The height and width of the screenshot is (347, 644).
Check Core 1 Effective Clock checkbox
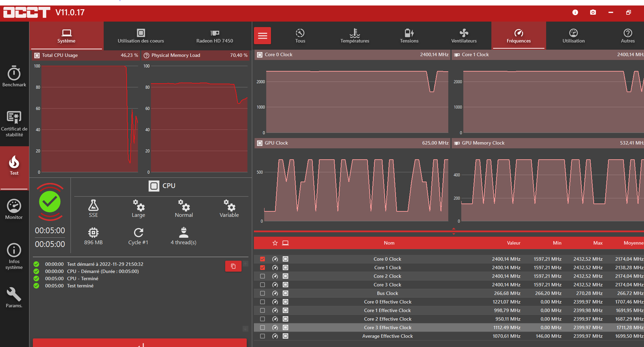coord(262,310)
